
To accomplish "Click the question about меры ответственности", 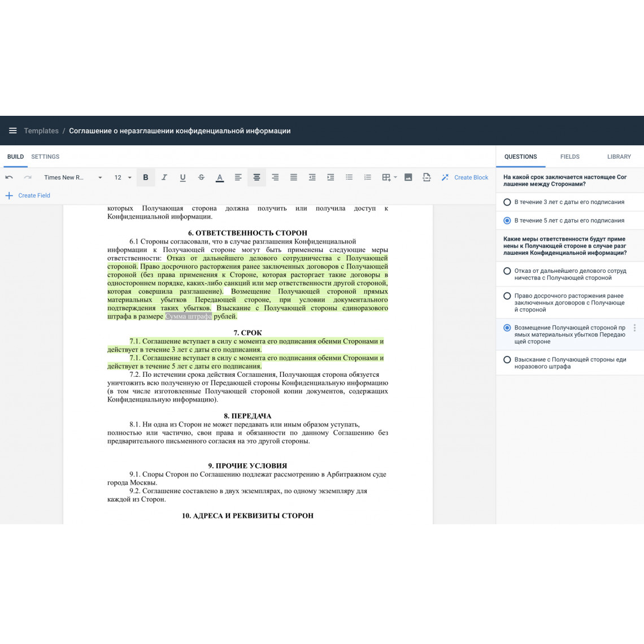I will (x=565, y=246).
